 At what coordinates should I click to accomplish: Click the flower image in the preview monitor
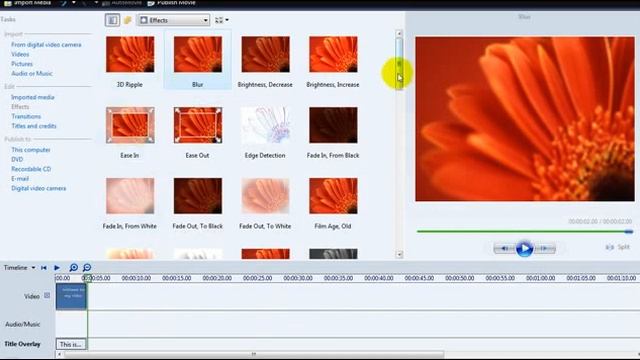(525, 119)
